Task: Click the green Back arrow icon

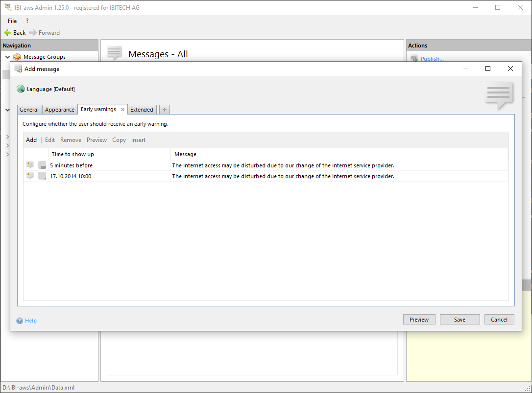Action: pyautogui.click(x=8, y=33)
